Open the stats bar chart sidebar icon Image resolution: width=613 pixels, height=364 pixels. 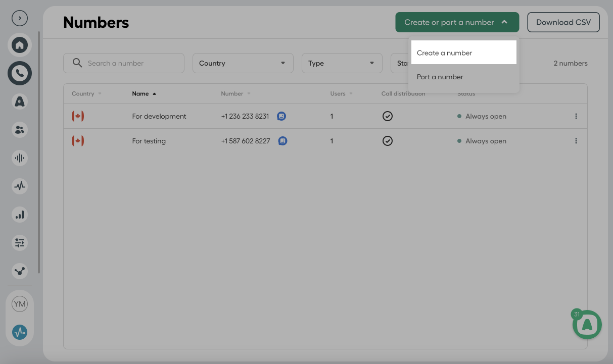click(20, 215)
